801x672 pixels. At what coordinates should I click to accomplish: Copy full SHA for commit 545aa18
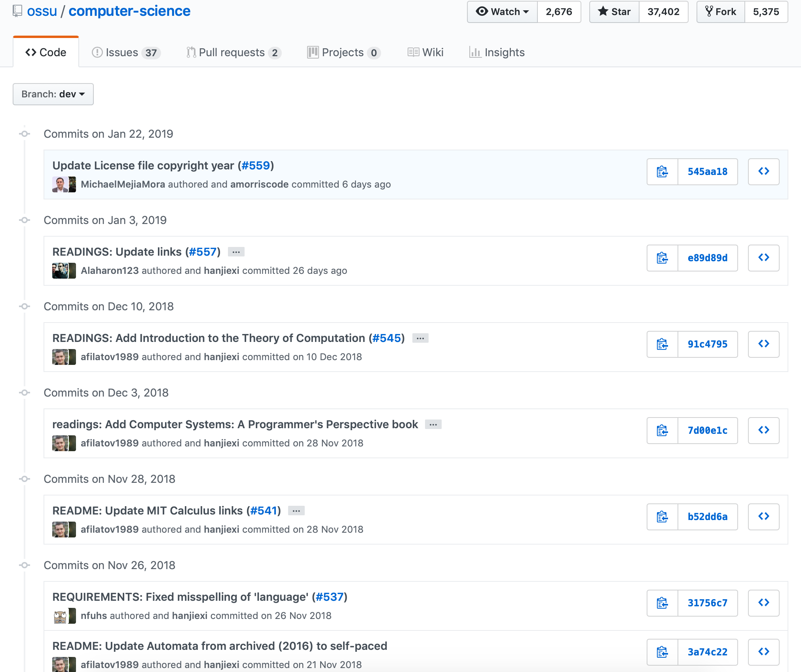coord(662,172)
